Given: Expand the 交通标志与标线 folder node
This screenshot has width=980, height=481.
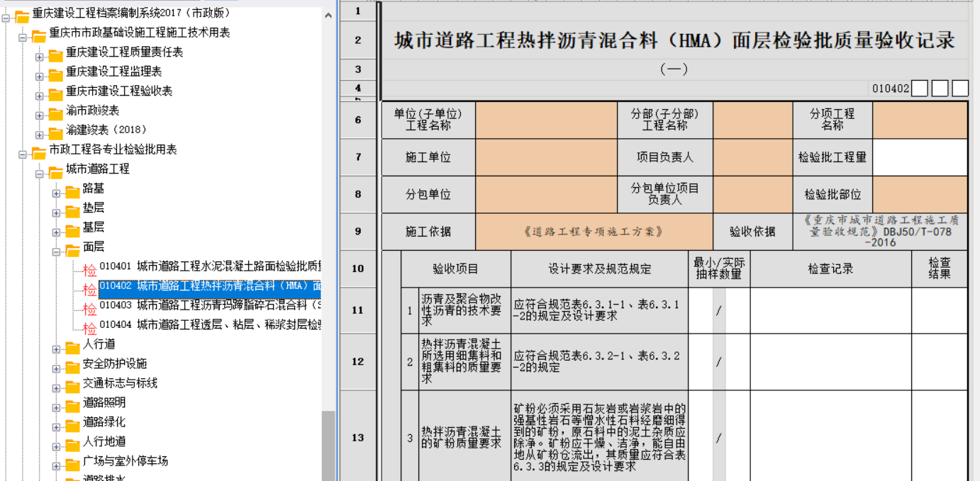Looking at the screenshot, I should [56, 387].
